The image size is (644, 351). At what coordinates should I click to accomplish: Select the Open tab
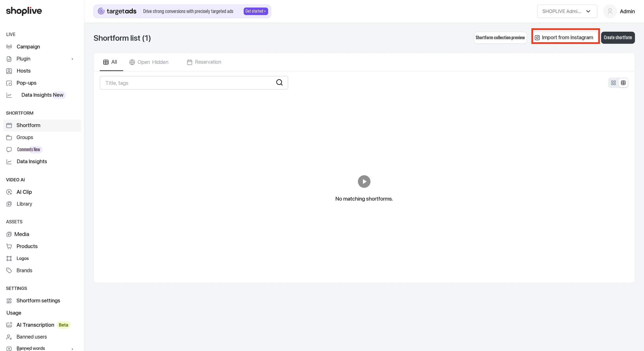[x=140, y=62]
